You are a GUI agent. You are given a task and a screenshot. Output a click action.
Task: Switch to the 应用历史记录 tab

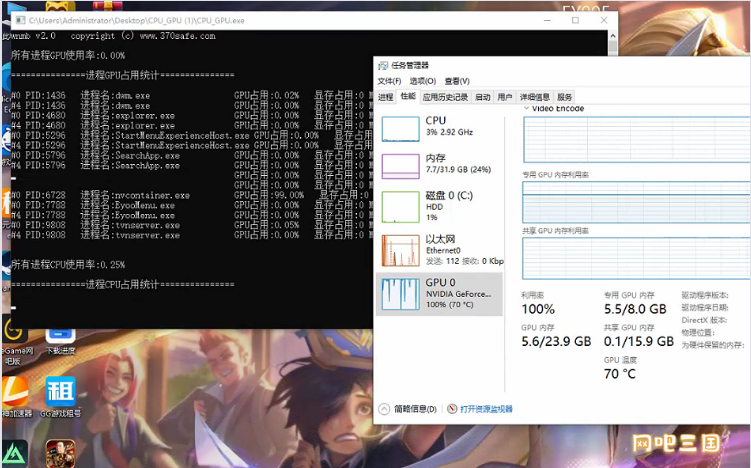tap(445, 97)
